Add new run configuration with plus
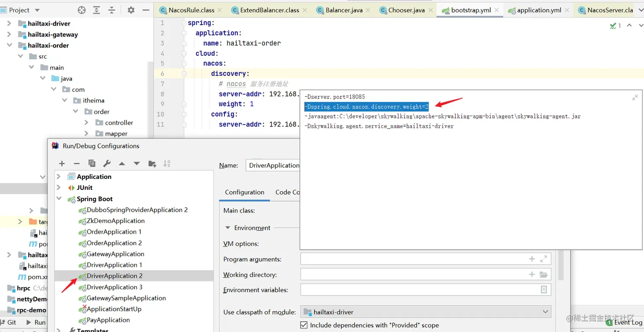This screenshot has height=332, width=644. (62, 163)
